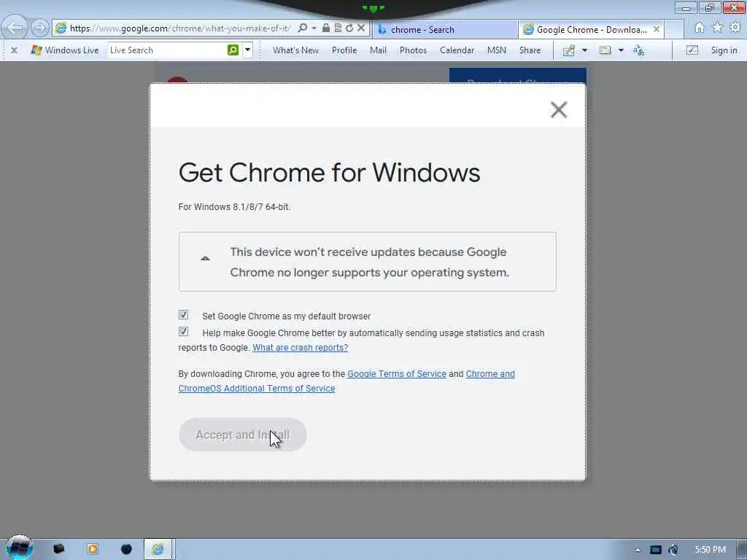Open the dark round taskbar icon
This screenshot has width=747, height=560.
click(126, 549)
